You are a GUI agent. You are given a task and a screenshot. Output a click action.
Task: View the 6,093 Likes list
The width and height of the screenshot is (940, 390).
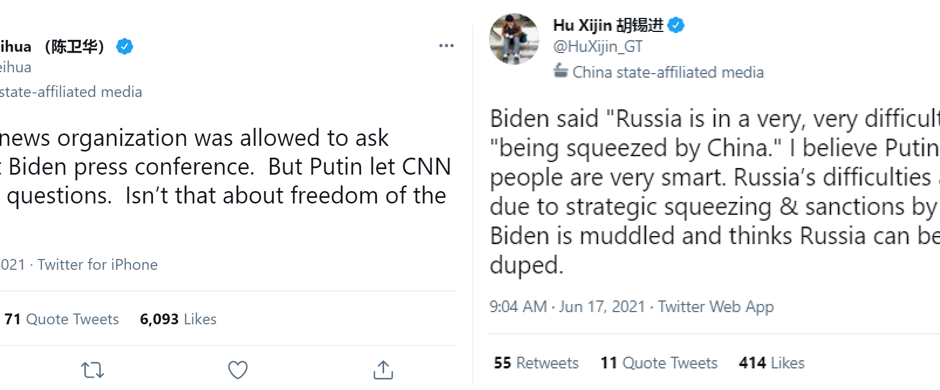pyautogui.click(x=178, y=319)
